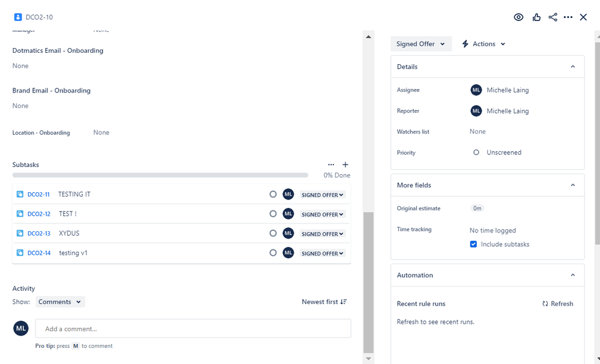Screen dimensions: 600x364
Task: Click the ML avatar on DCO2-12 row
Action: [288, 214]
